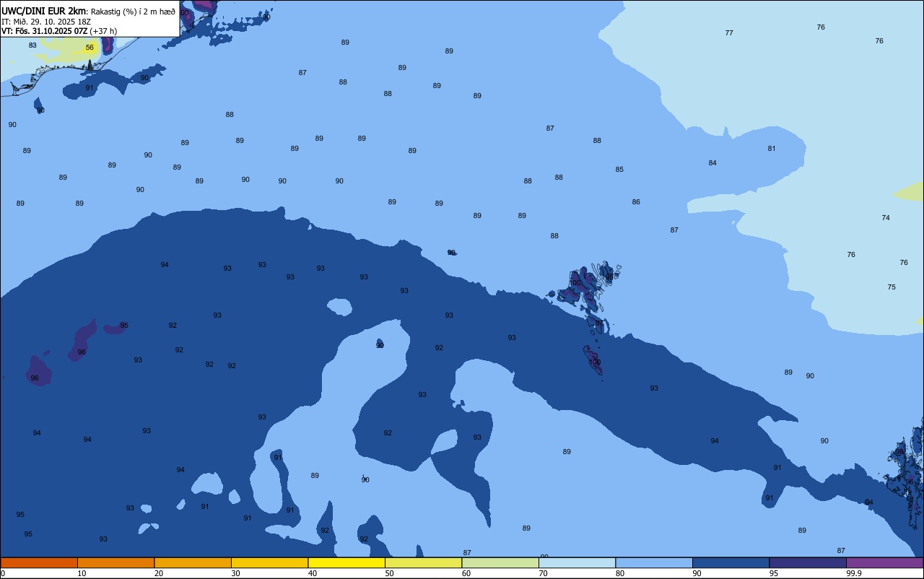The height and width of the screenshot is (579, 924).
Task: Click the '50' legend scale label
Action: (389, 573)
